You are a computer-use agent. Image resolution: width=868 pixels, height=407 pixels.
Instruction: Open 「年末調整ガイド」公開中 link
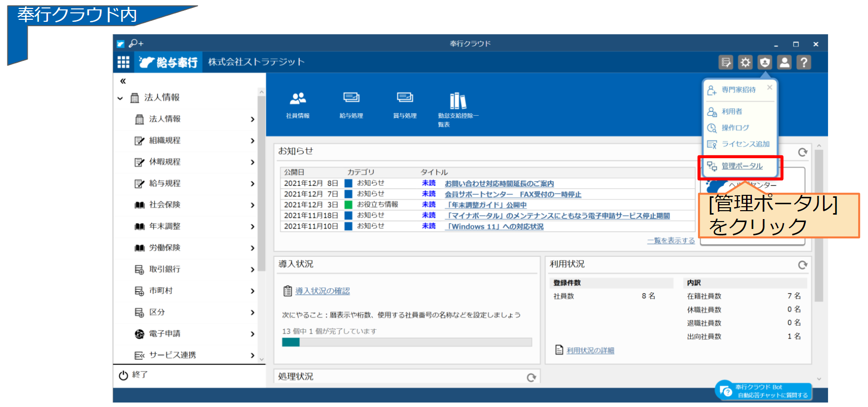coord(486,205)
